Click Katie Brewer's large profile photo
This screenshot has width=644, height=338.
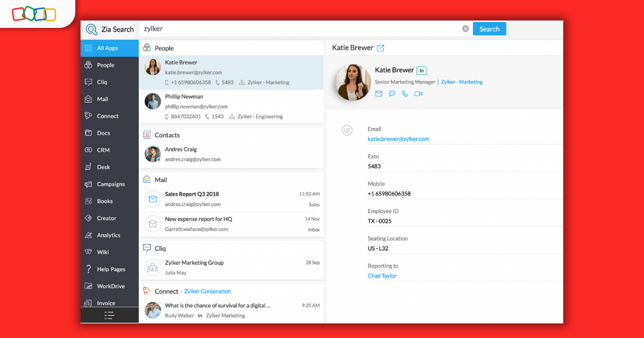point(353,82)
